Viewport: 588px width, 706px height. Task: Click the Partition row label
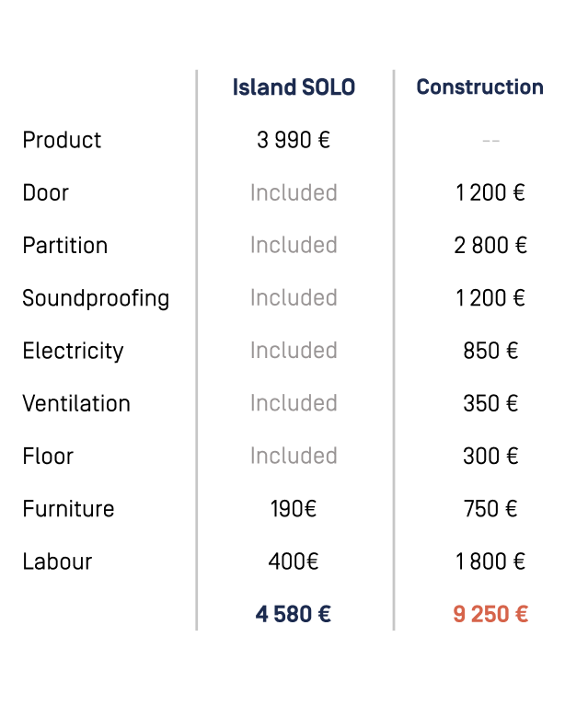pos(65,246)
